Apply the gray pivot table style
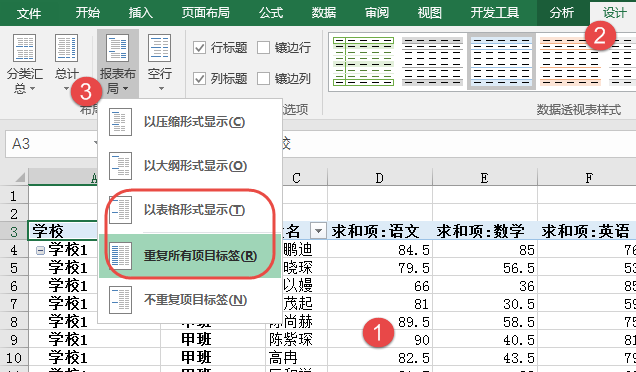 432,62
